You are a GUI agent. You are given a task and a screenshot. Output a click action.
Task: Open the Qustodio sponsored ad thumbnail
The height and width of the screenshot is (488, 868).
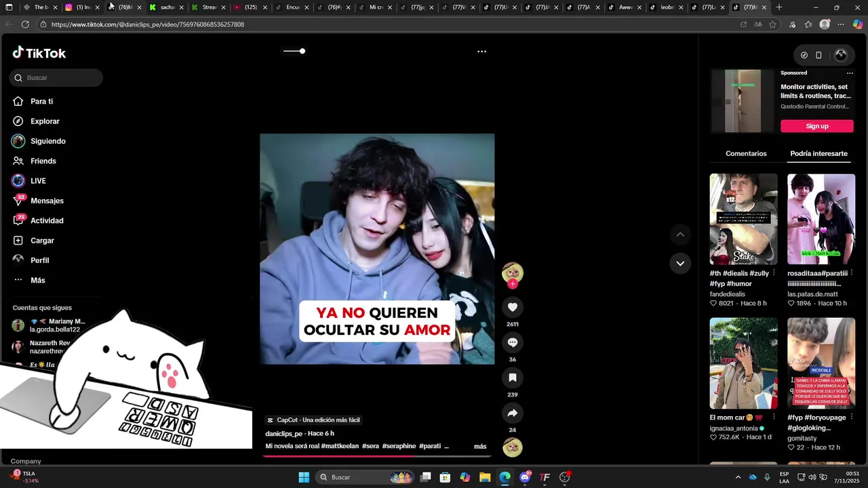[742, 101]
